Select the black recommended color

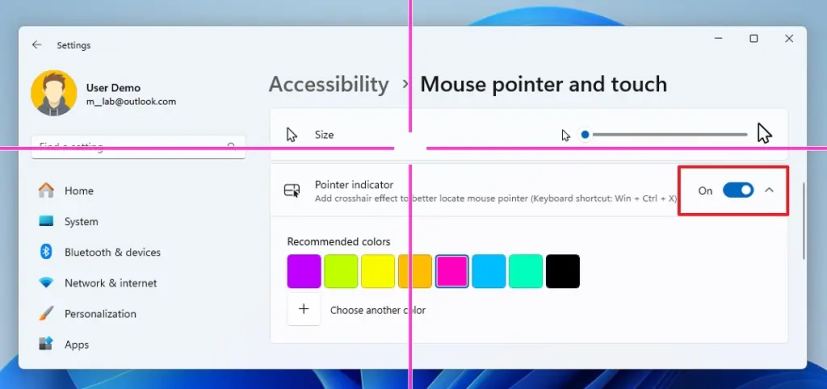click(563, 271)
